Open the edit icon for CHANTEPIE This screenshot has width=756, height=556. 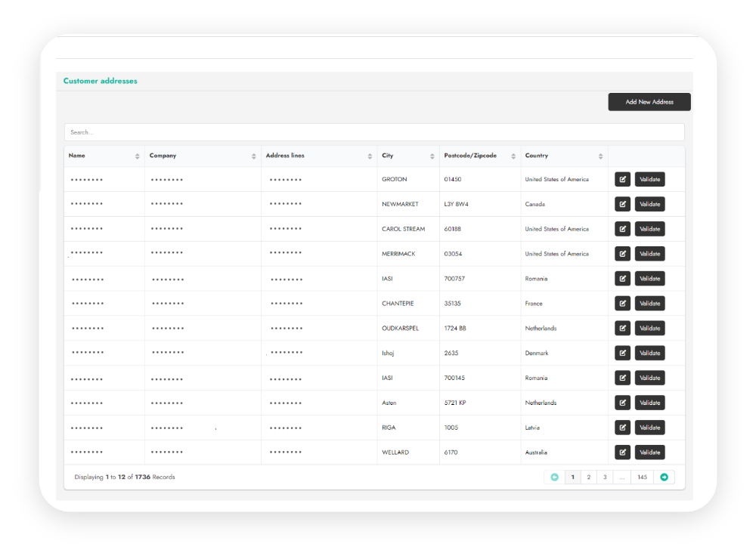click(x=622, y=304)
